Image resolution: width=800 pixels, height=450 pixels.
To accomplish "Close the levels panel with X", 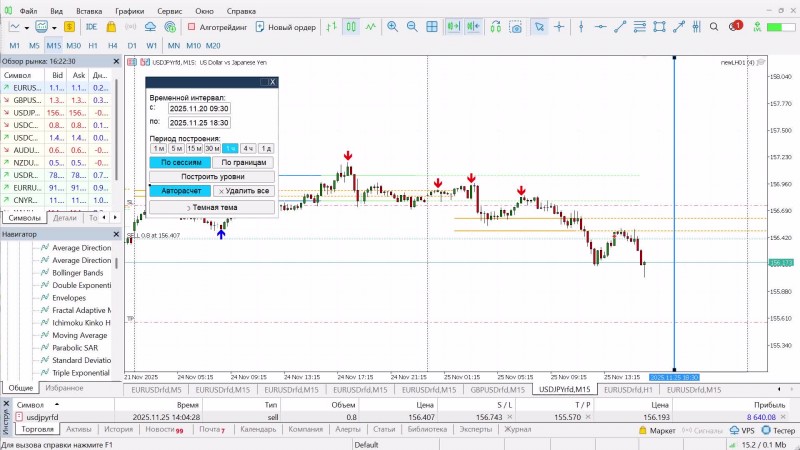I will click(x=272, y=82).
